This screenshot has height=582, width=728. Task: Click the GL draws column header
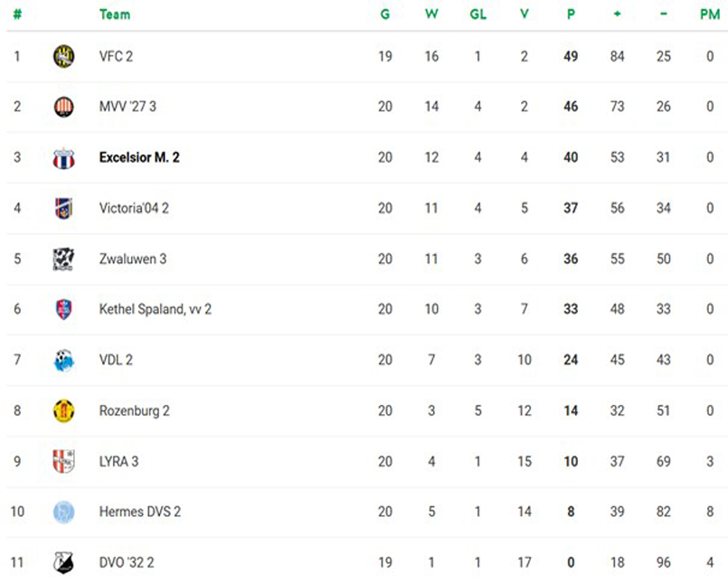pyautogui.click(x=477, y=14)
